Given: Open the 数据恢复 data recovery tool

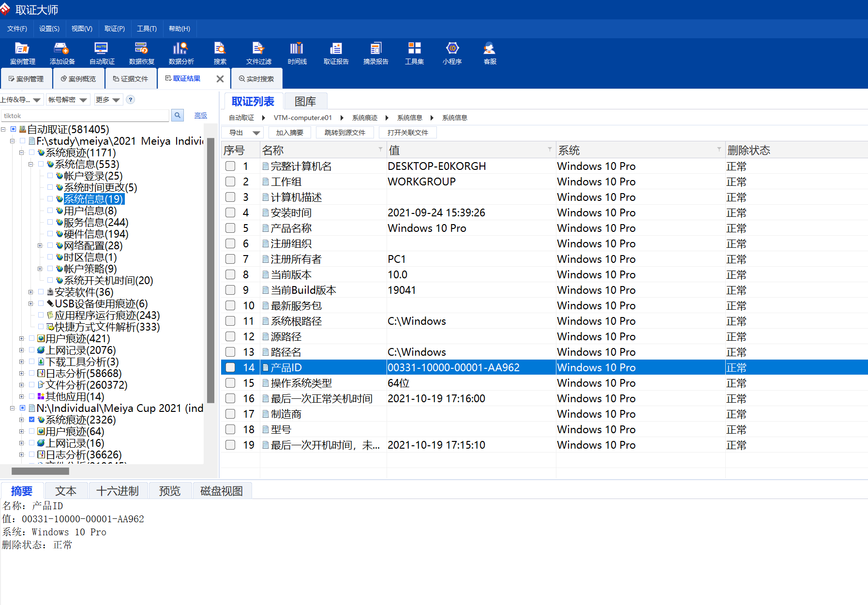Looking at the screenshot, I should [x=141, y=53].
